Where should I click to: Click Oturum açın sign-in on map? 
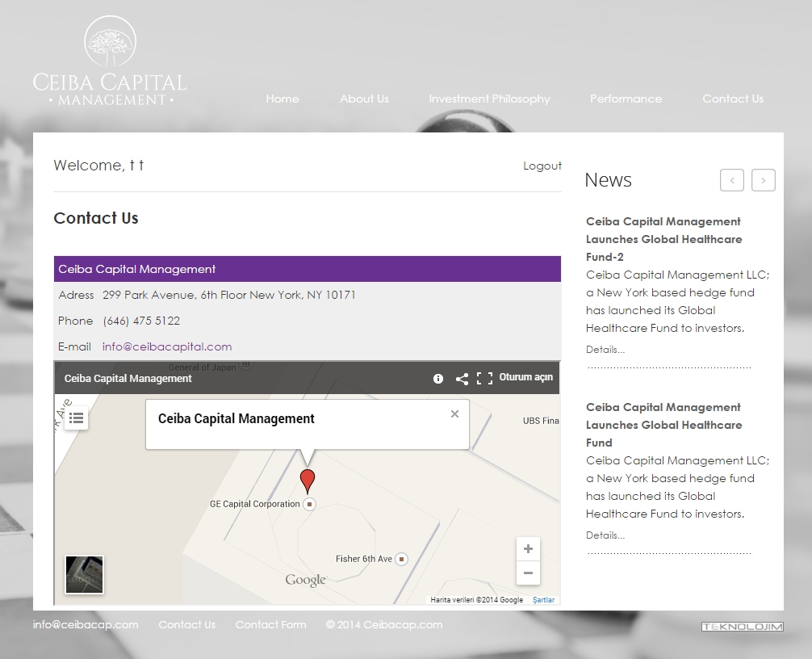pyautogui.click(x=525, y=377)
